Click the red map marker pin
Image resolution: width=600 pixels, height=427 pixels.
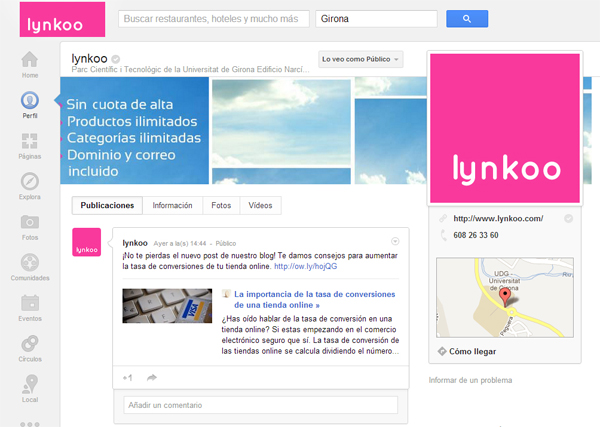tap(505, 297)
